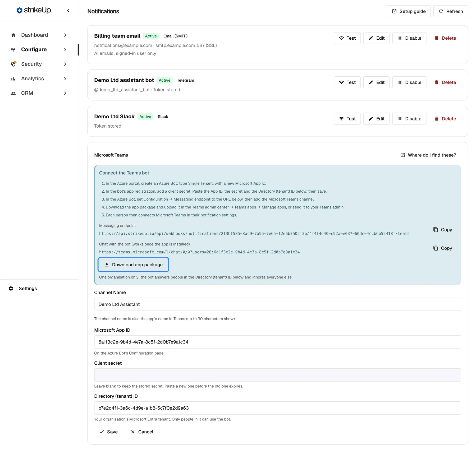Click the Channel Name input field

[x=277, y=304]
